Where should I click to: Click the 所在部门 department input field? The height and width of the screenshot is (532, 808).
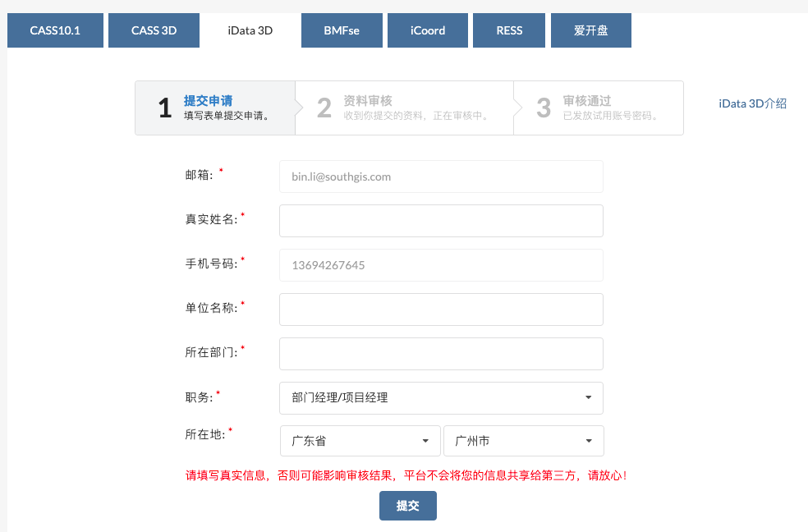coord(441,354)
